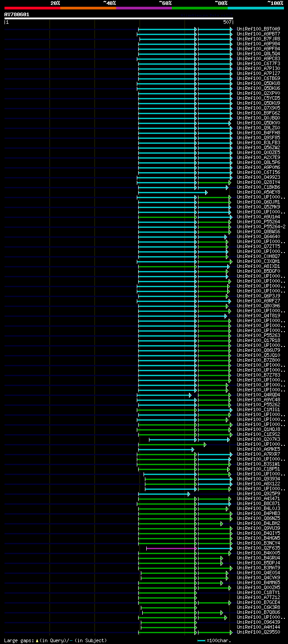
Task: Open hit UniRef100_B9T0A9
Action: click(x=258, y=29)
